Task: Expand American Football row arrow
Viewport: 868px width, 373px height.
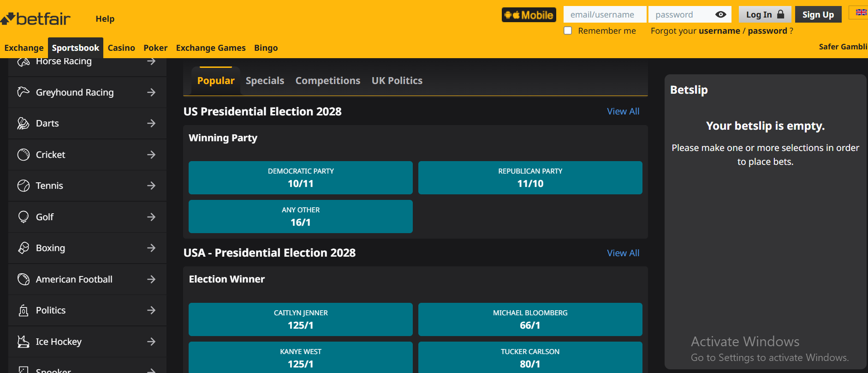Action: coord(151,279)
